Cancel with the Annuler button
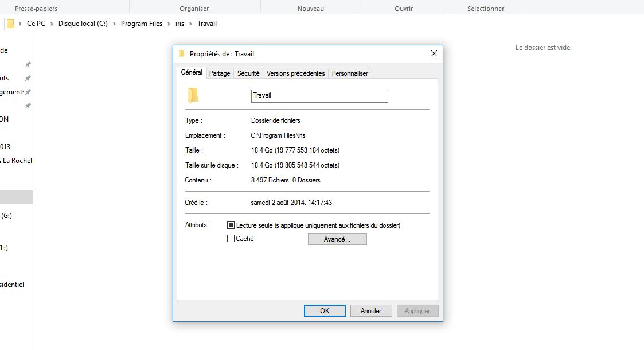The image size is (644, 350). click(371, 310)
